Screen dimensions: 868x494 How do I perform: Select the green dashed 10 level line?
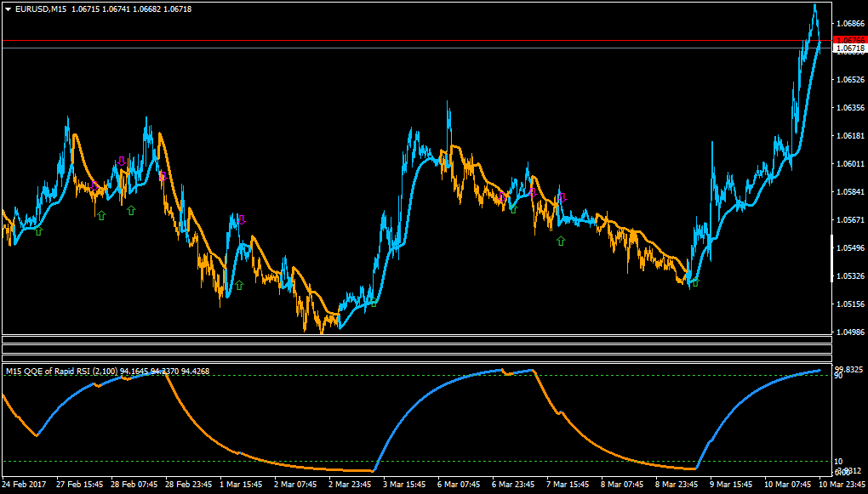tap(416, 462)
